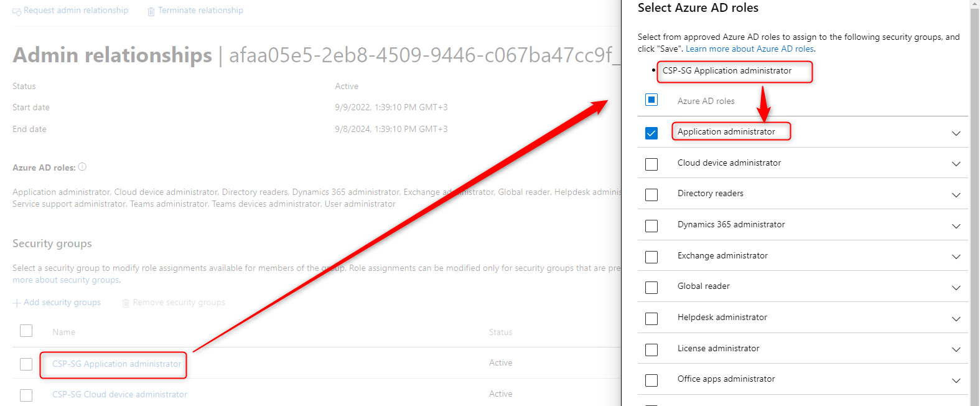Expand the Global reader role chevron
Viewport: 980px width, 406px height.
tap(956, 288)
